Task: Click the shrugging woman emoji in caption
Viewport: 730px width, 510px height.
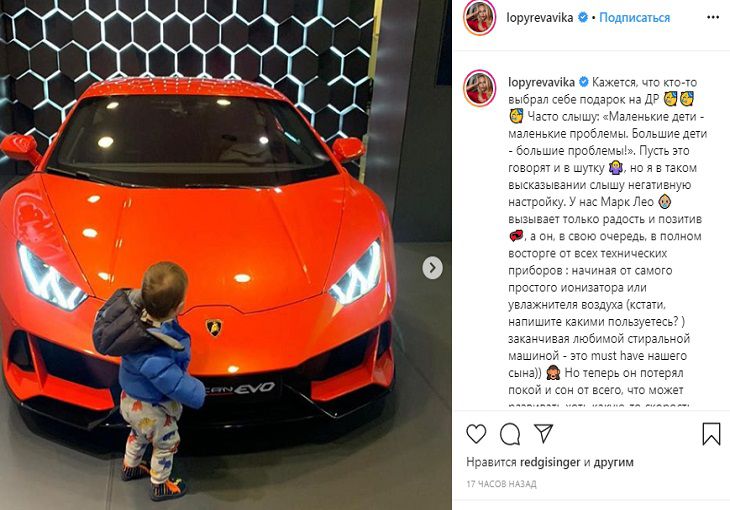Action: coord(615,168)
